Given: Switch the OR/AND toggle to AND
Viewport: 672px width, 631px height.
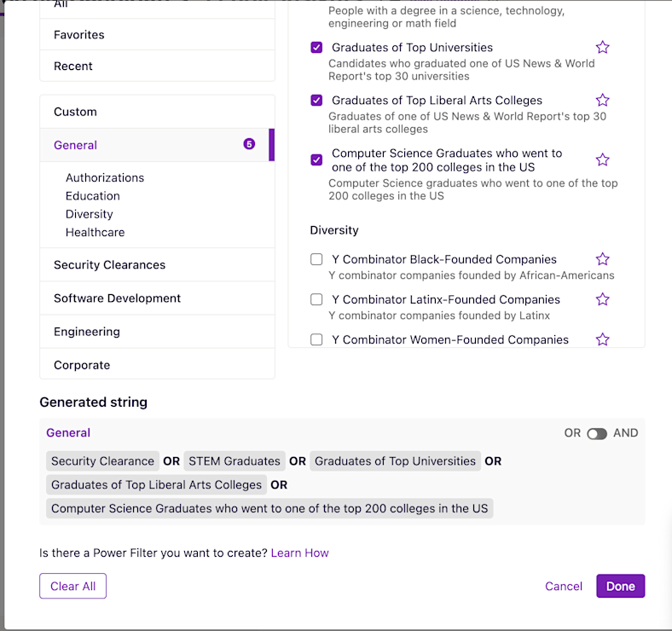Looking at the screenshot, I should click(597, 433).
